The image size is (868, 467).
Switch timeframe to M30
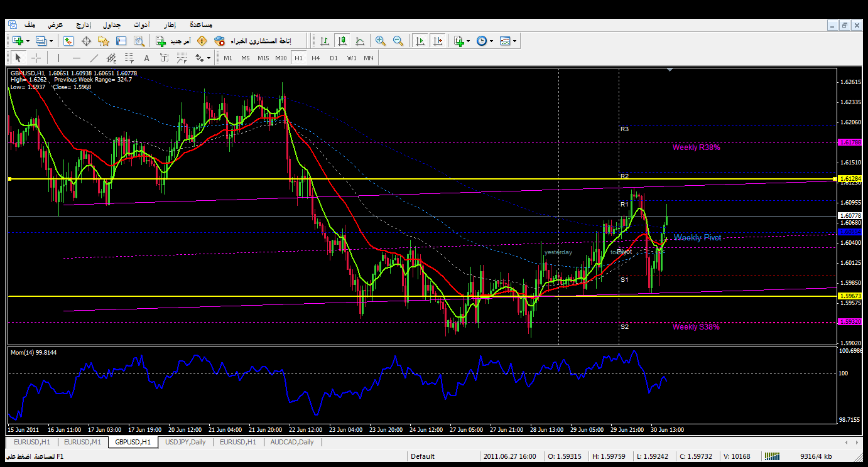281,58
